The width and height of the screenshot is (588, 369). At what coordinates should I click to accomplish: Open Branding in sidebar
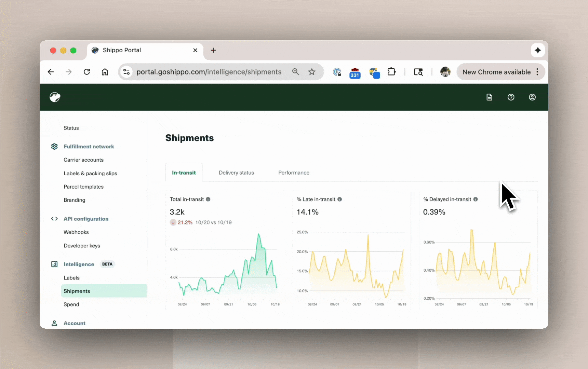tap(74, 200)
